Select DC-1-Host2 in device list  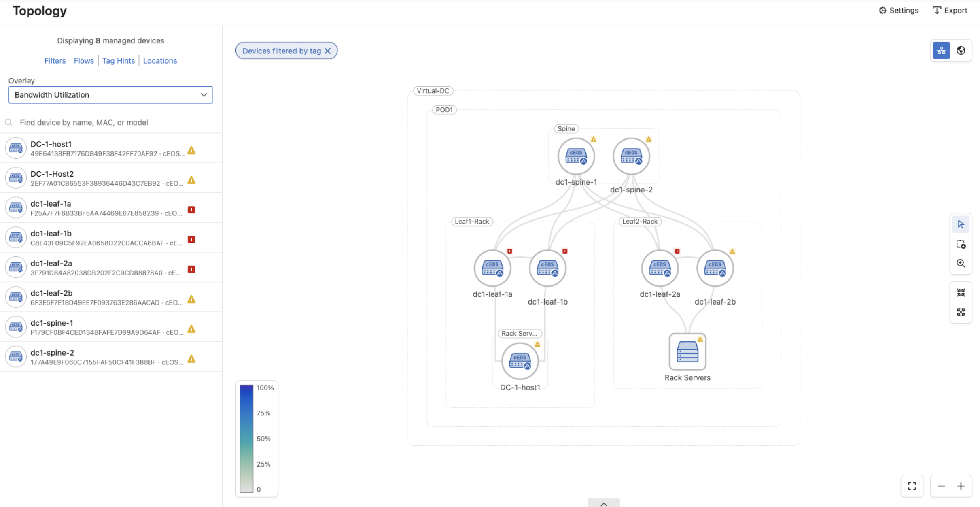110,178
